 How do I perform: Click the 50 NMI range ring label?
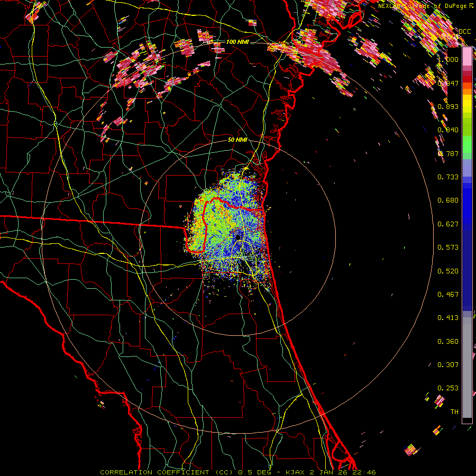click(237, 140)
